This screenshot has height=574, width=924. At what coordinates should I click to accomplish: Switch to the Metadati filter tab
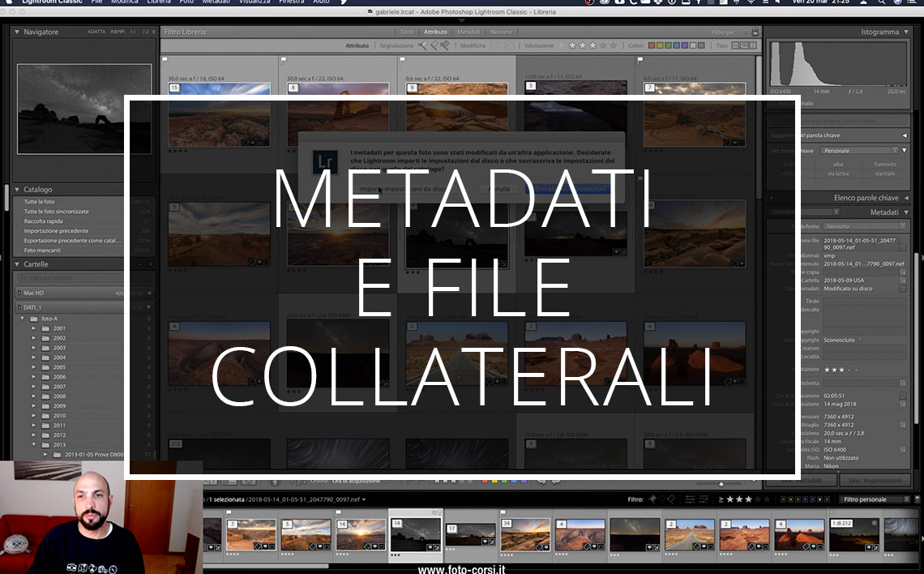pyautogui.click(x=468, y=32)
